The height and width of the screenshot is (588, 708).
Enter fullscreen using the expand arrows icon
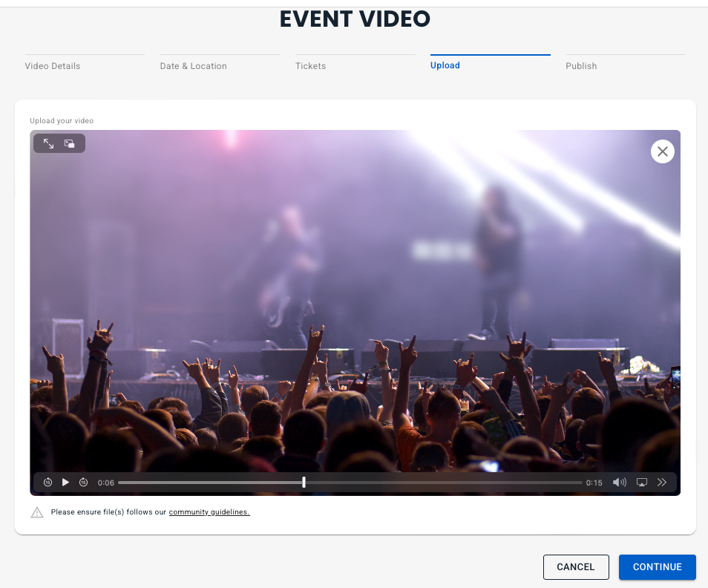48,143
